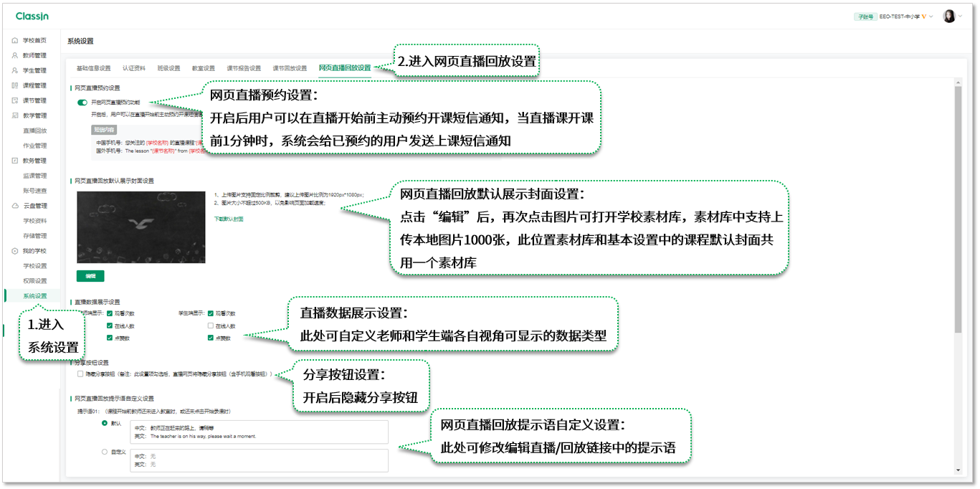Screen dimensions: 980x489
Task: Click the user avatar picture
Action: [x=949, y=16]
